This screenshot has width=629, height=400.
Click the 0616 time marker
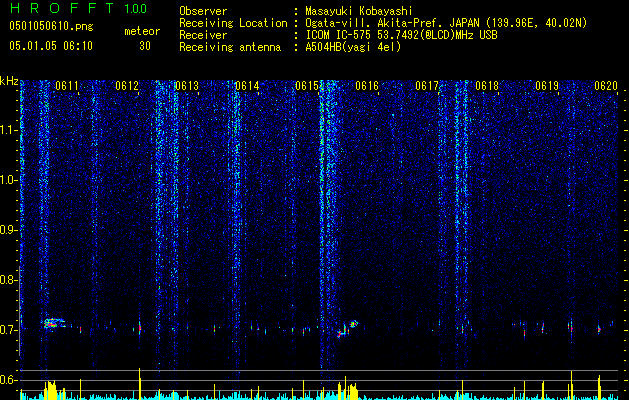[x=367, y=86]
